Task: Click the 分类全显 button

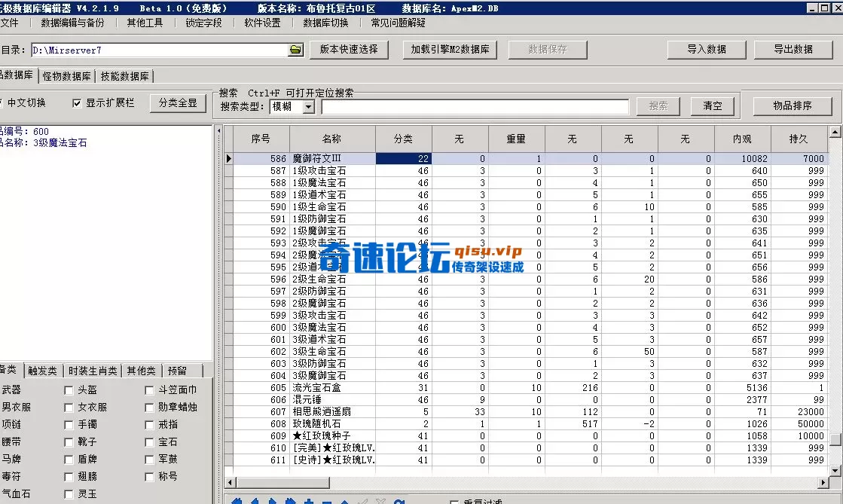Action: click(178, 103)
